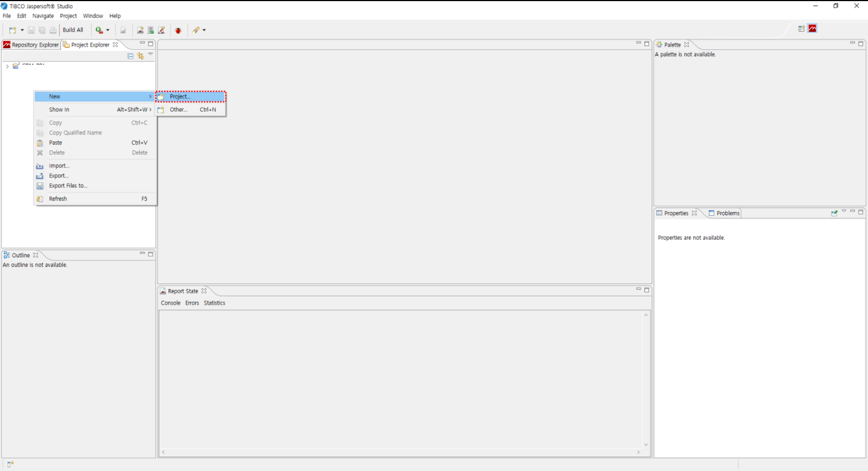Open the Properties view menu triangle
868x471 pixels.
[x=844, y=211]
